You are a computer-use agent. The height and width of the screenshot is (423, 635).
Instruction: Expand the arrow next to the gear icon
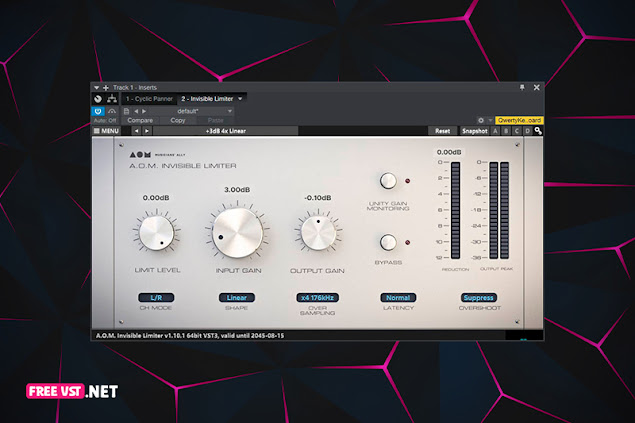[490, 121]
